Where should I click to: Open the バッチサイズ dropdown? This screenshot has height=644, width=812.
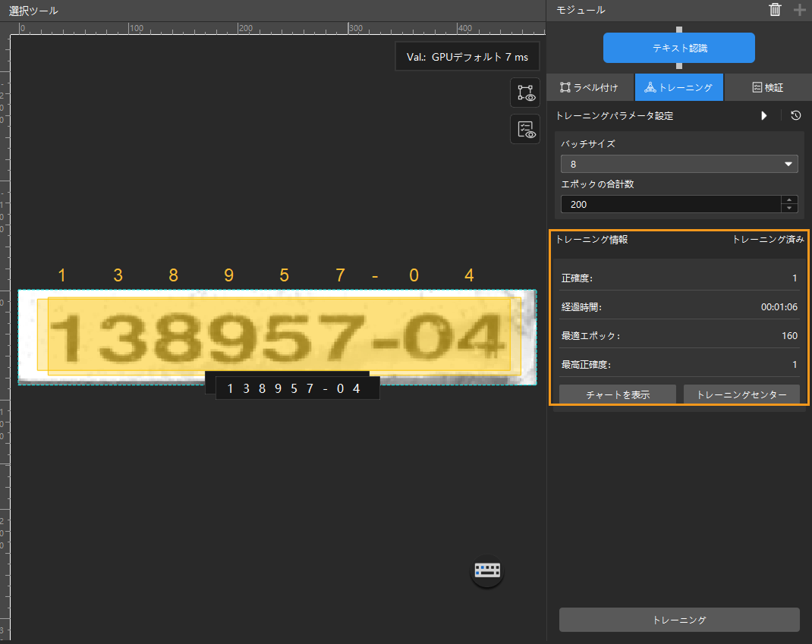coord(679,164)
